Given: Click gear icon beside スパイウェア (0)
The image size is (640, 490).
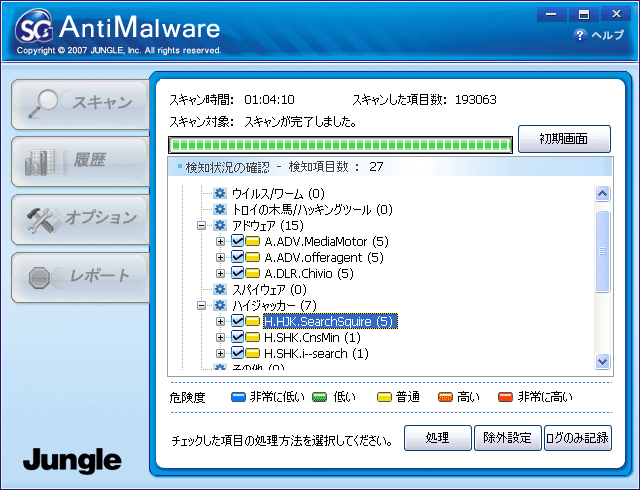Looking at the screenshot, I should tap(220, 289).
